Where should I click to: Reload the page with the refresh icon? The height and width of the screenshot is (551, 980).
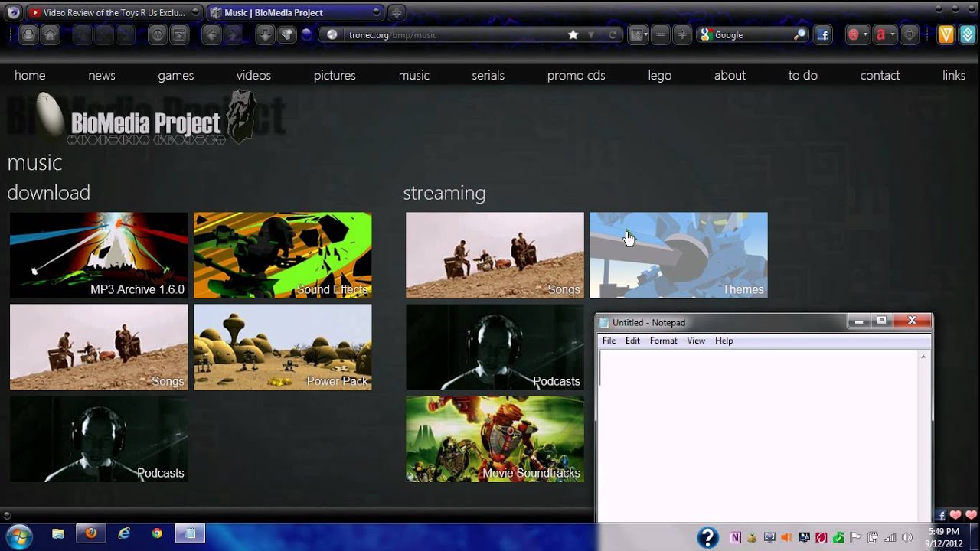pyautogui.click(x=612, y=34)
